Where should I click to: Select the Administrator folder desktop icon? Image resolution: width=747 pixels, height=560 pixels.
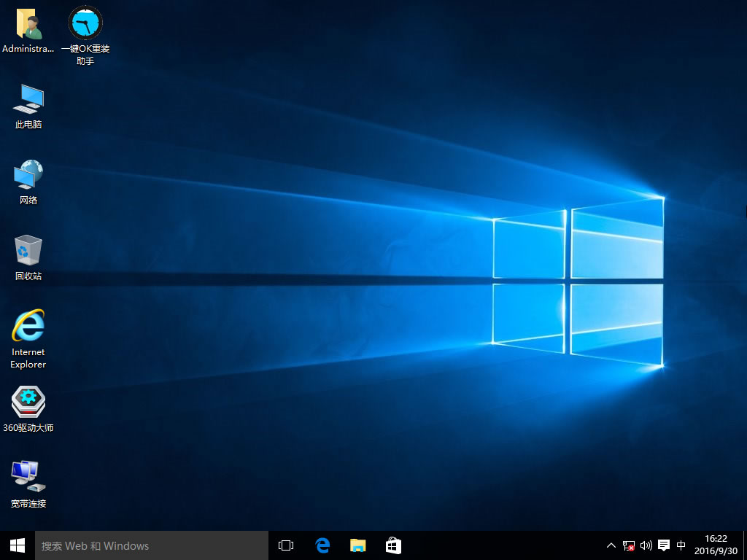[28, 31]
